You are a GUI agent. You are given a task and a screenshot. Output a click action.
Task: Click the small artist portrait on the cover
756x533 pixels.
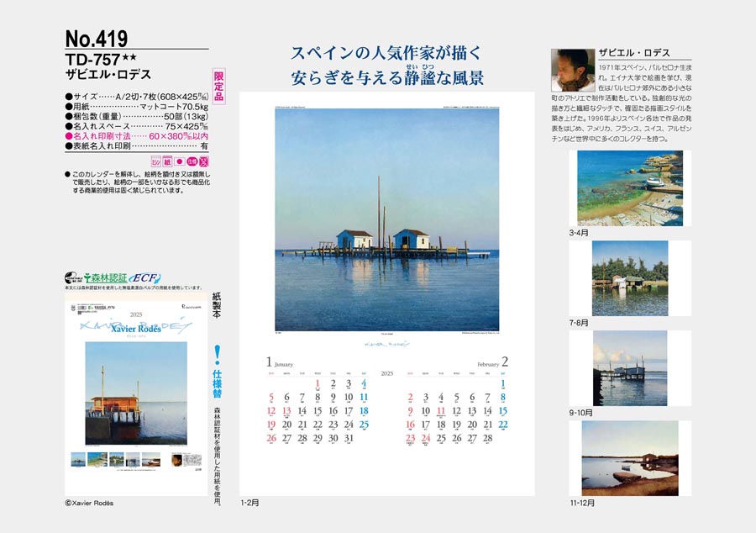point(177,460)
